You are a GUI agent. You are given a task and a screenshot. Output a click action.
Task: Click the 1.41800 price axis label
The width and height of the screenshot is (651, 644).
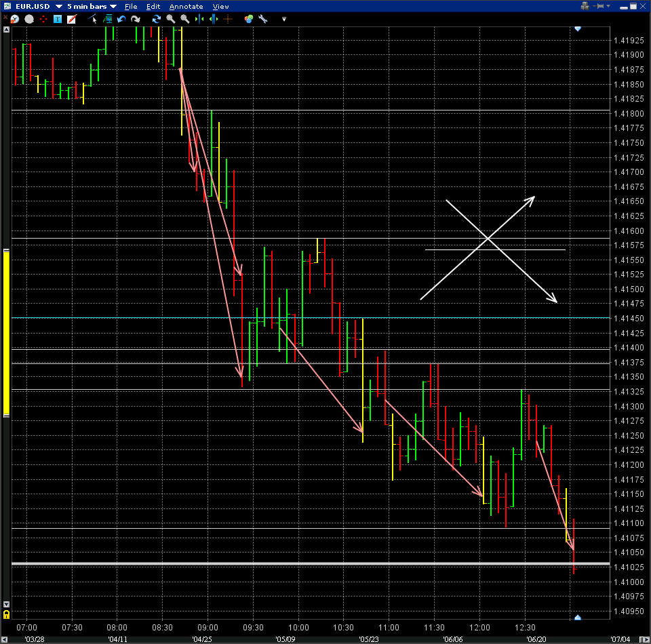pos(629,114)
